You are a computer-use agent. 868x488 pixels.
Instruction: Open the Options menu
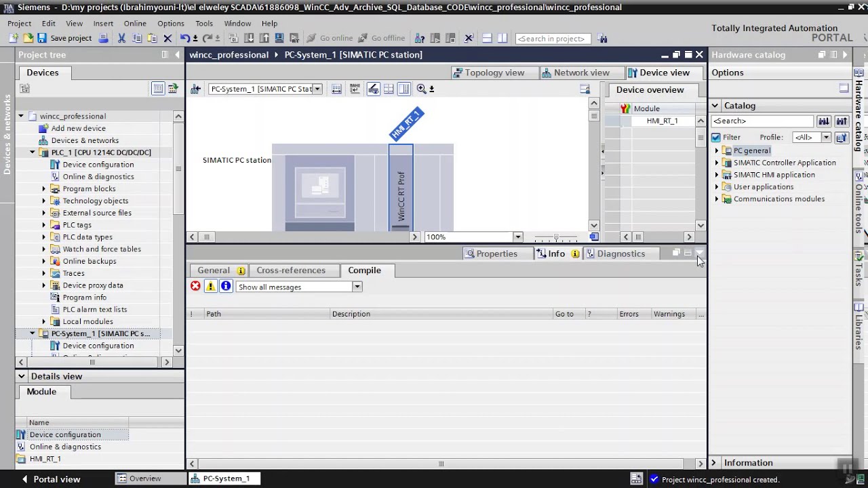tap(171, 23)
